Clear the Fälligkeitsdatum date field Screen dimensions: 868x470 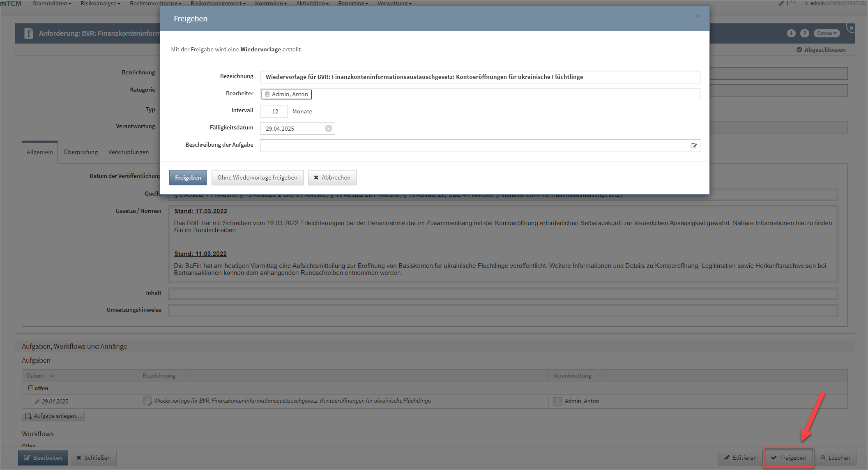(329, 129)
